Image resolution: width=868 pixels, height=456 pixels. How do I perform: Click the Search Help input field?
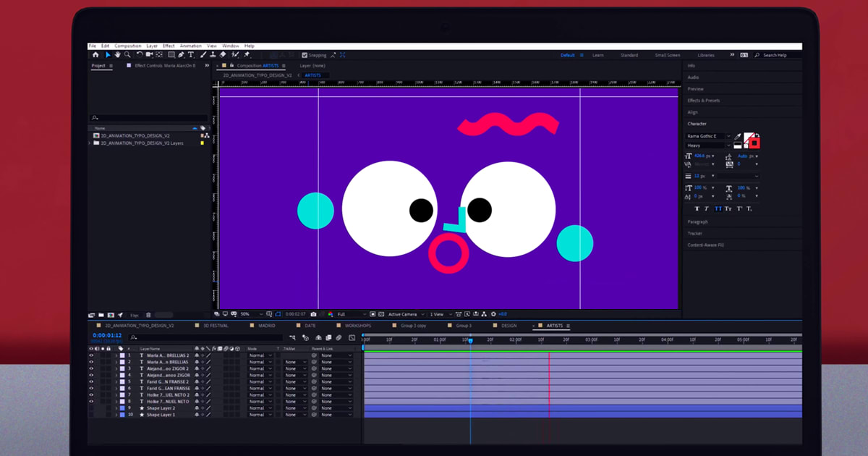coord(776,54)
